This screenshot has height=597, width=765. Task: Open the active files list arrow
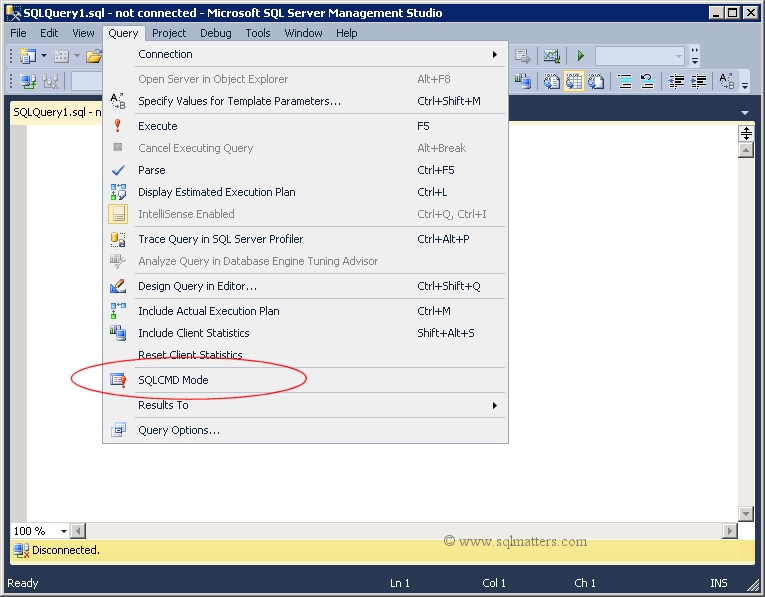tap(745, 113)
